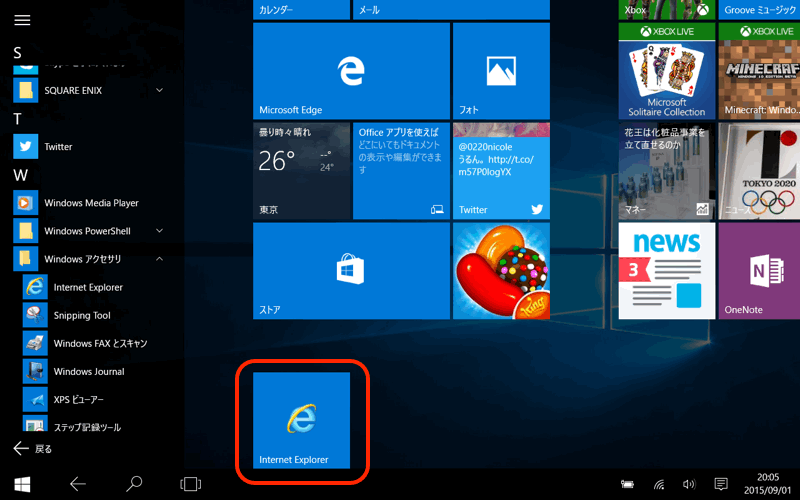Open the Microsoft Solitaire Collection tile
The height and width of the screenshot is (500, 800).
point(667,70)
